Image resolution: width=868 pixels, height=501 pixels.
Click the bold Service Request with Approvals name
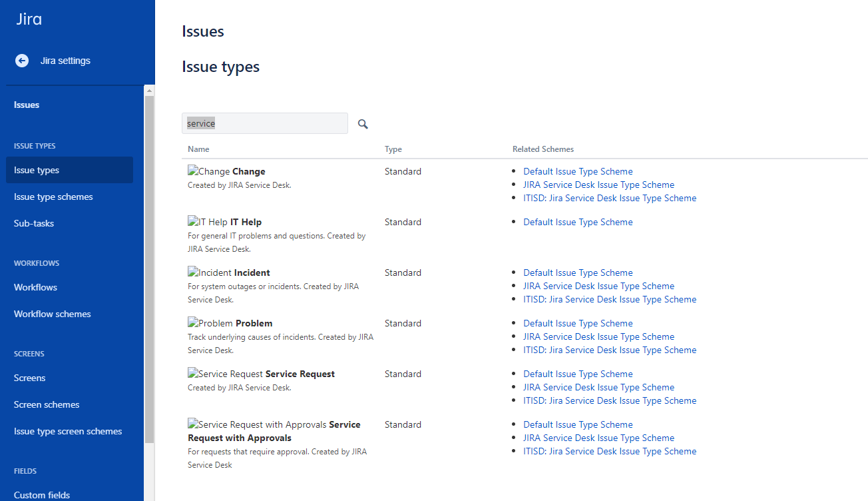point(274,431)
